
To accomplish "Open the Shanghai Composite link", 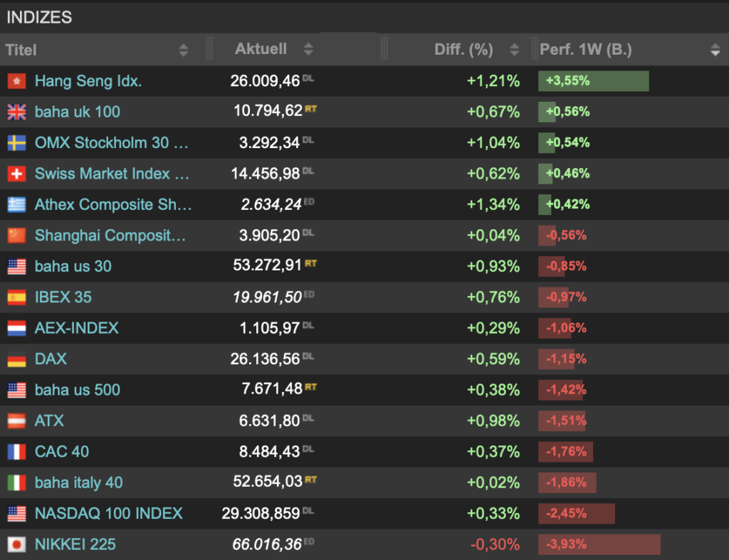I will click(110, 236).
